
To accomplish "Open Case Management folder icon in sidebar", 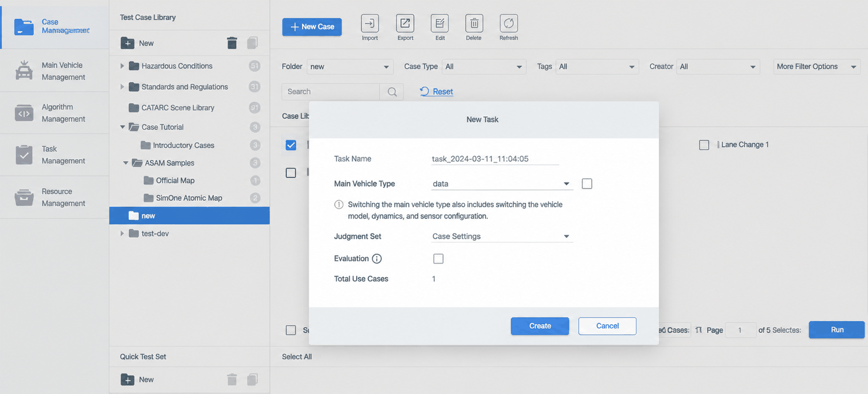I will [x=24, y=26].
